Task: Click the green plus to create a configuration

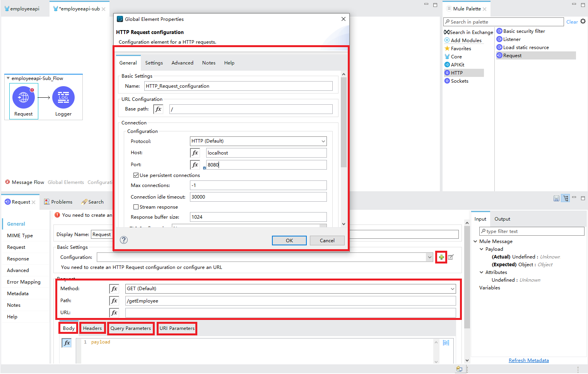Action: point(441,257)
